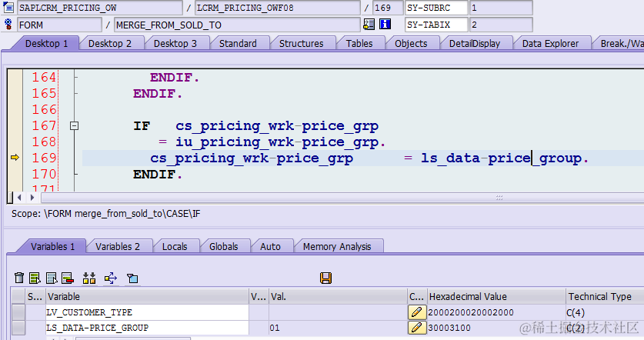This screenshot has width=644, height=340.
Task: Open the Objects tab
Action: pos(411,44)
